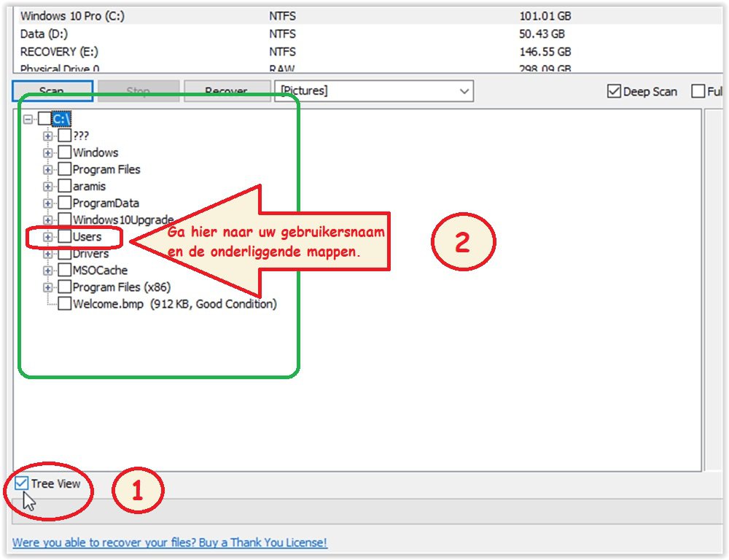This screenshot has height=560, width=729.
Task: Expand the Windows folder node
Action: coord(47,152)
